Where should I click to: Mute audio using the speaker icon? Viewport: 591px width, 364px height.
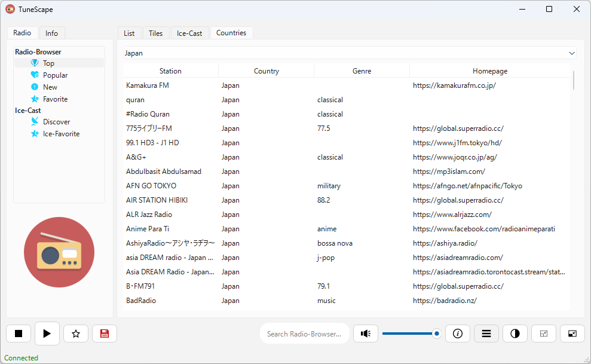366,334
